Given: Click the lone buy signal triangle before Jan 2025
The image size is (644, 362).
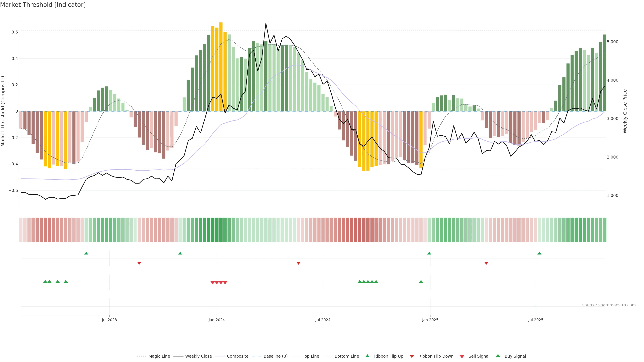Looking at the screenshot, I should [x=421, y=282].
